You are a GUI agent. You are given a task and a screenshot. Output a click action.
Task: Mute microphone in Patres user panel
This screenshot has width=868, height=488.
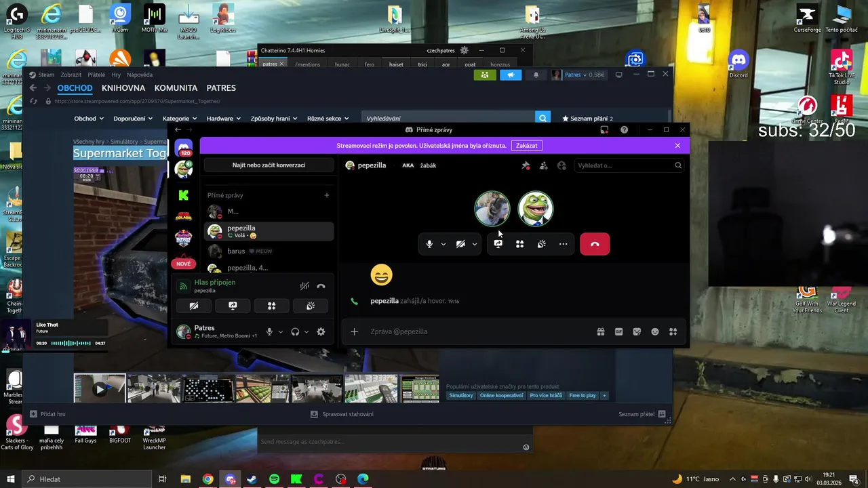269,331
